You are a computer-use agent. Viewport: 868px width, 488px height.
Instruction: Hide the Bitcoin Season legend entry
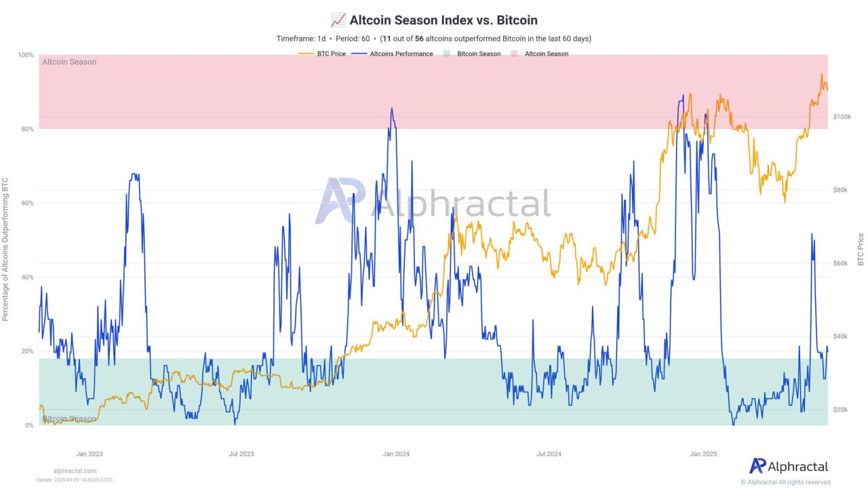479,54
